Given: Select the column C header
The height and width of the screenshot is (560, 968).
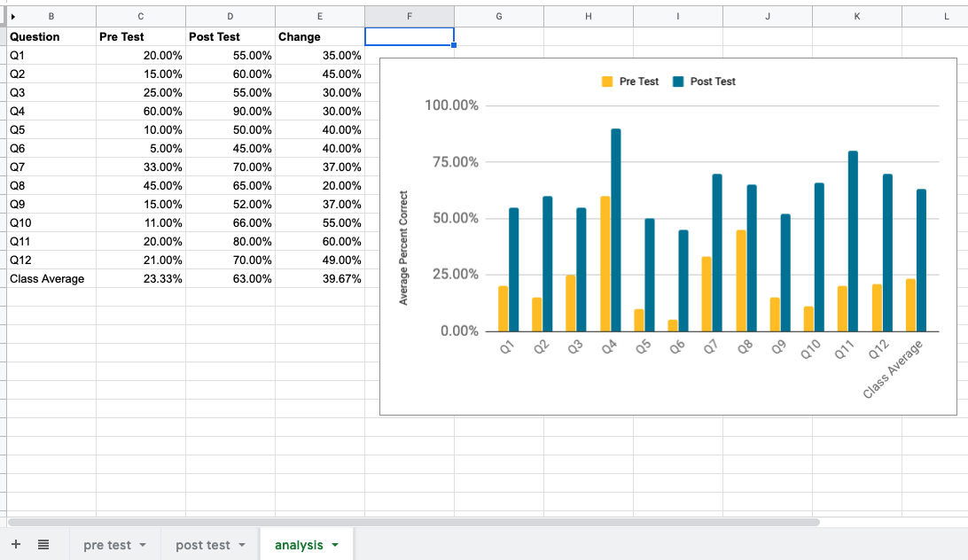Looking at the screenshot, I should [x=141, y=16].
